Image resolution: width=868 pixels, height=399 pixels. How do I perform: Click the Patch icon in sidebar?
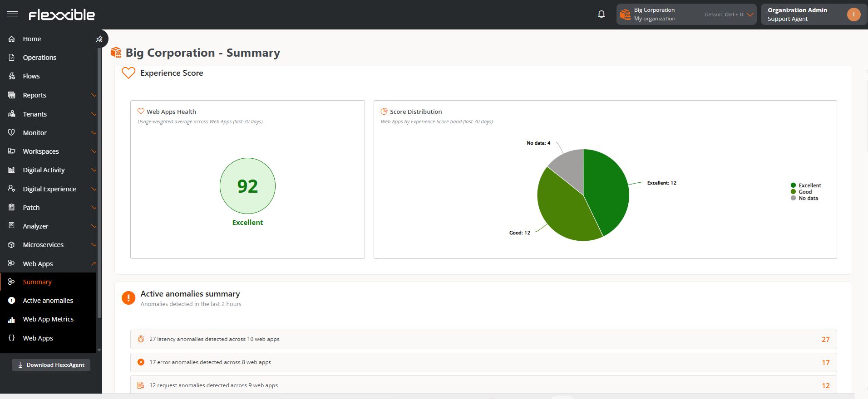click(12, 207)
